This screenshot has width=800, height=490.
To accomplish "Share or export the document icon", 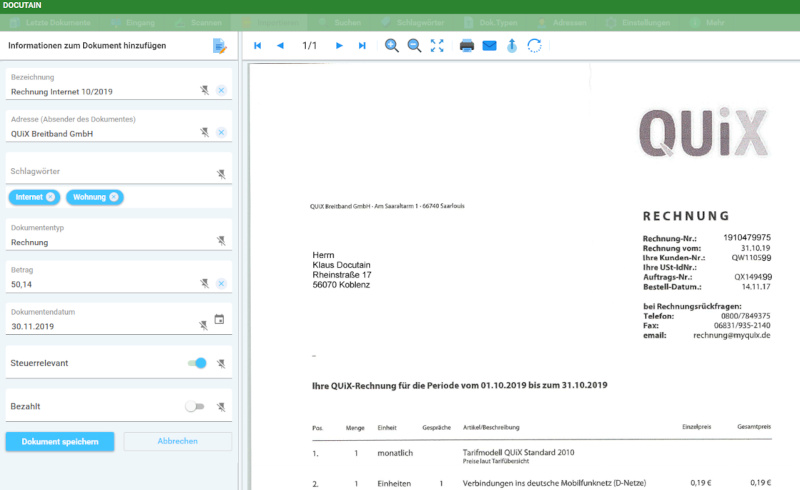I will [x=512, y=45].
